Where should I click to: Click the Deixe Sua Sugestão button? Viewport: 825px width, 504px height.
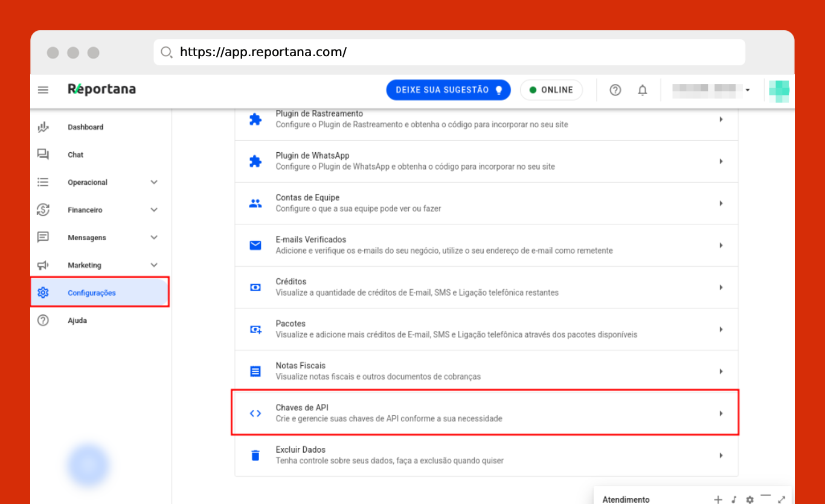point(448,90)
